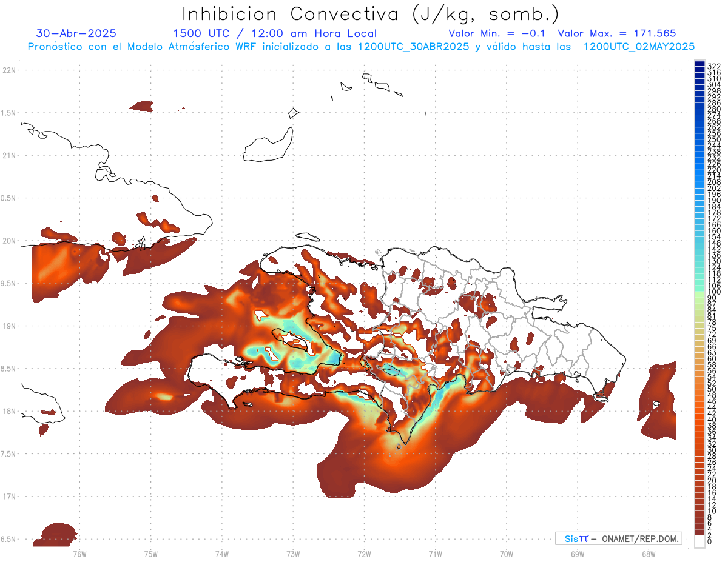
Task: Pick the pale green swatch beside 100
Action: pyautogui.click(x=699, y=295)
